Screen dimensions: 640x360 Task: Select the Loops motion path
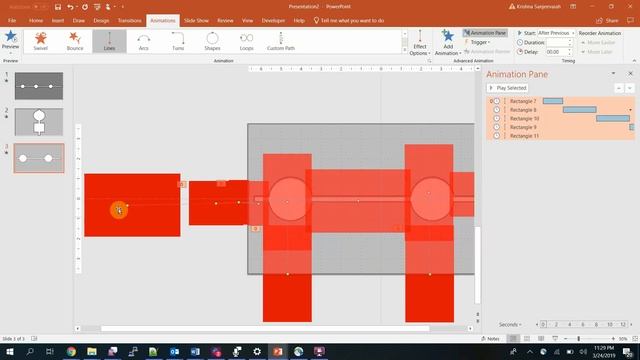(247, 41)
